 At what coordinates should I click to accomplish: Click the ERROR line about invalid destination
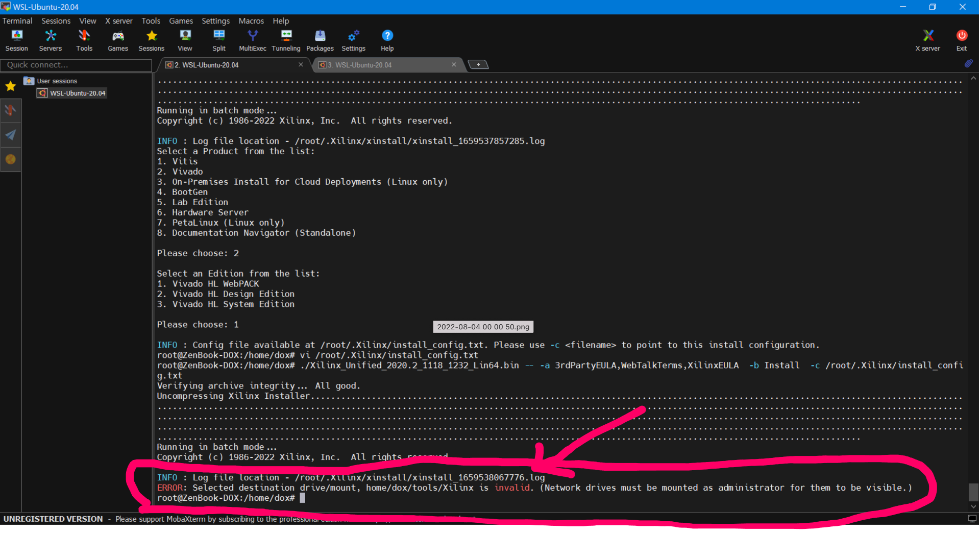534,488
